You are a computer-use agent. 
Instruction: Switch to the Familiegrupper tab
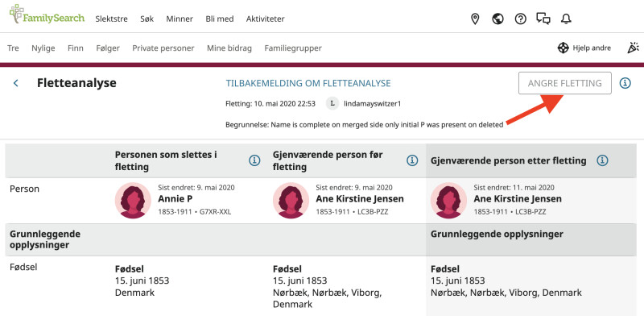pyautogui.click(x=293, y=48)
